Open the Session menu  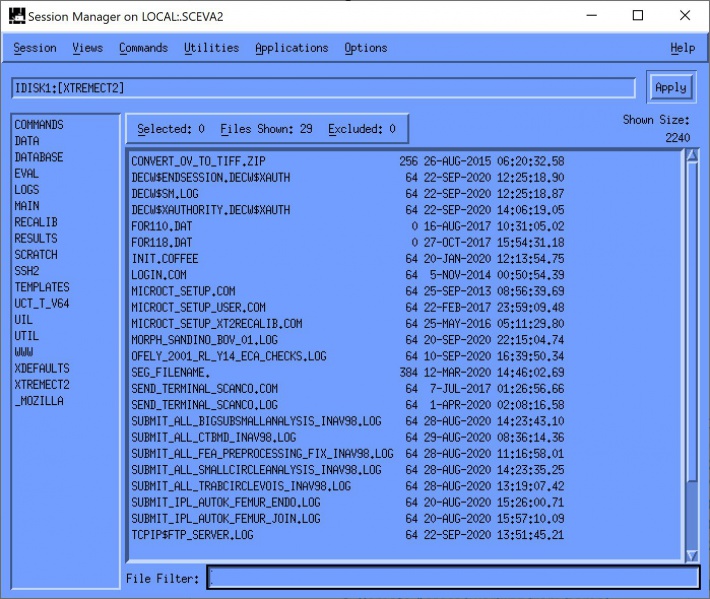click(35, 48)
